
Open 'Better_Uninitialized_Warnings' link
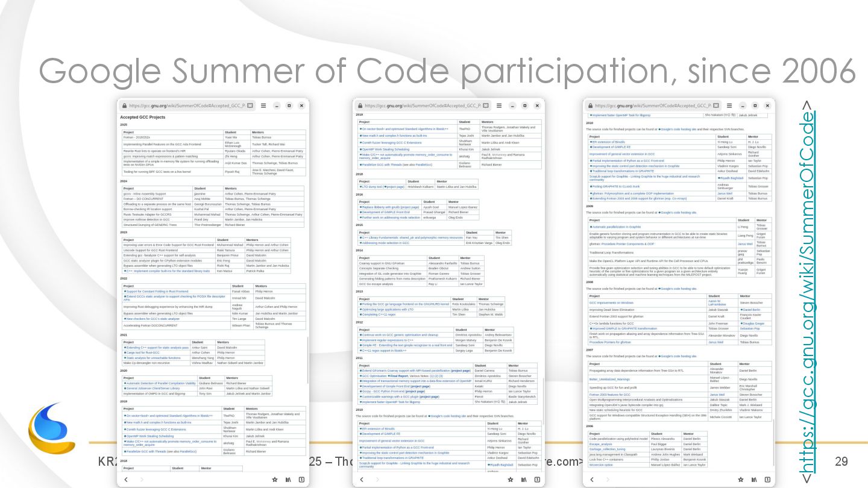609,380
